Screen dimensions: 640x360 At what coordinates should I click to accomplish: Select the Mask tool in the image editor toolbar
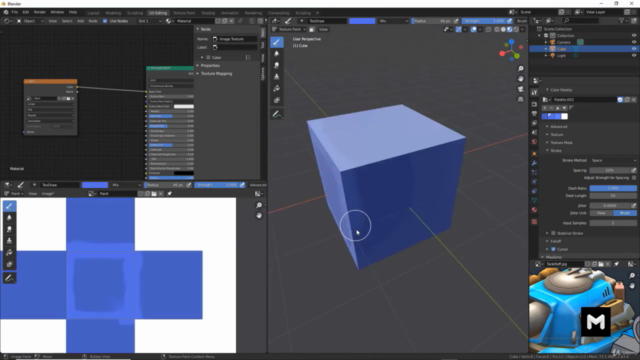[x=9, y=264]
